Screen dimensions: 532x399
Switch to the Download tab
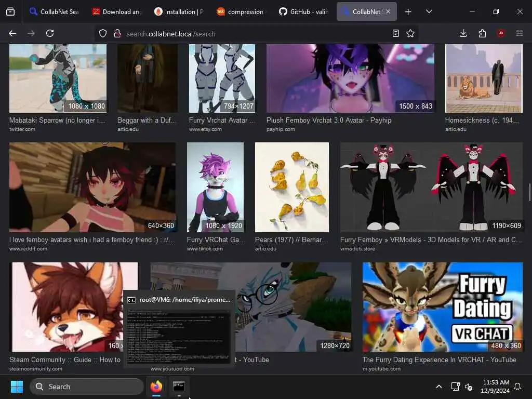tap(117, 11)
